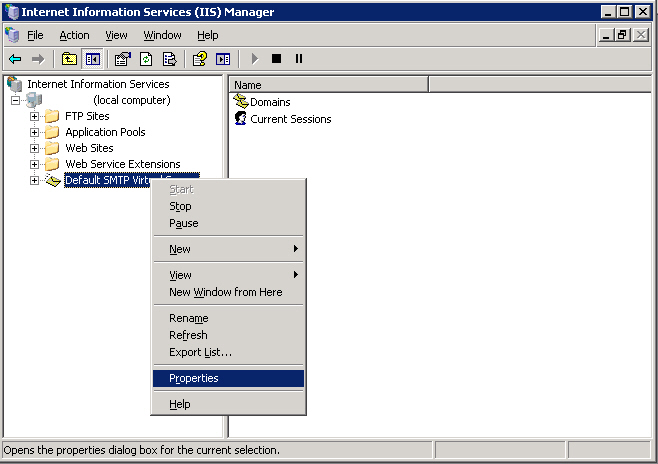This screenshot has height=464, width=658.
Task: Expand the FTP Sites tree node
Action: [x=35, y=116]
